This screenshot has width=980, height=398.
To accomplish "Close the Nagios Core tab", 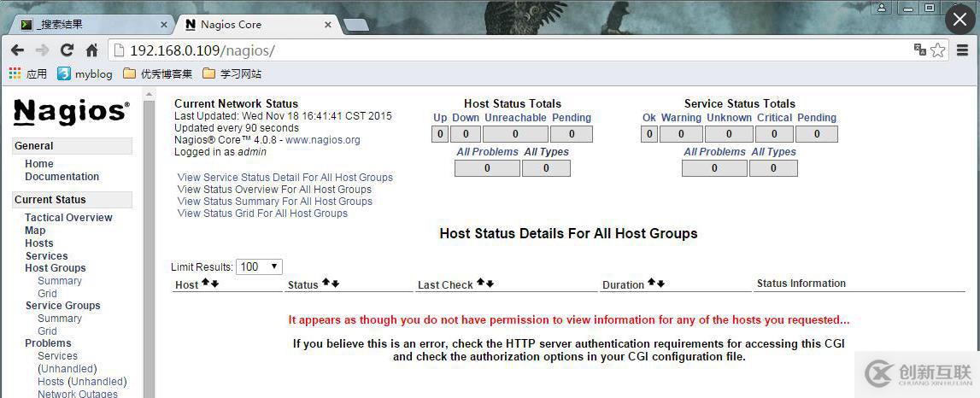I will [x=327, y=25].
